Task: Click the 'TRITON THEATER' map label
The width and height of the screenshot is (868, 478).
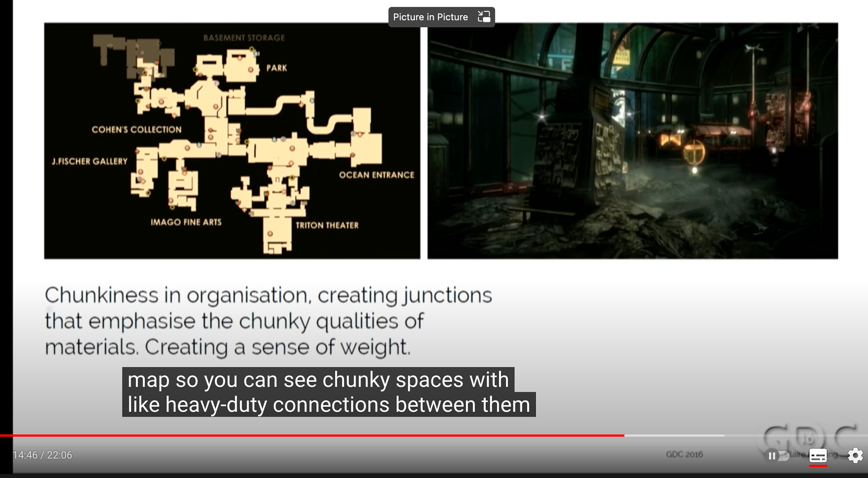Action: pos(327,225)
